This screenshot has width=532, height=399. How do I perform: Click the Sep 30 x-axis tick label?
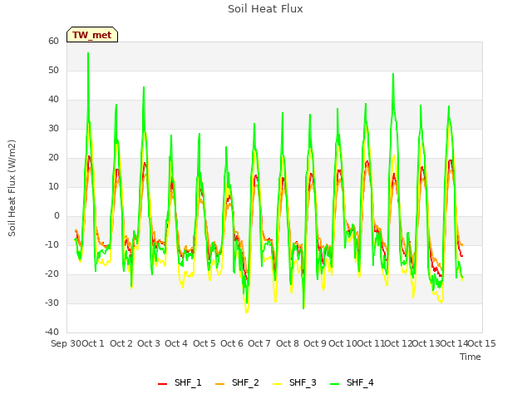pos(66,343)
